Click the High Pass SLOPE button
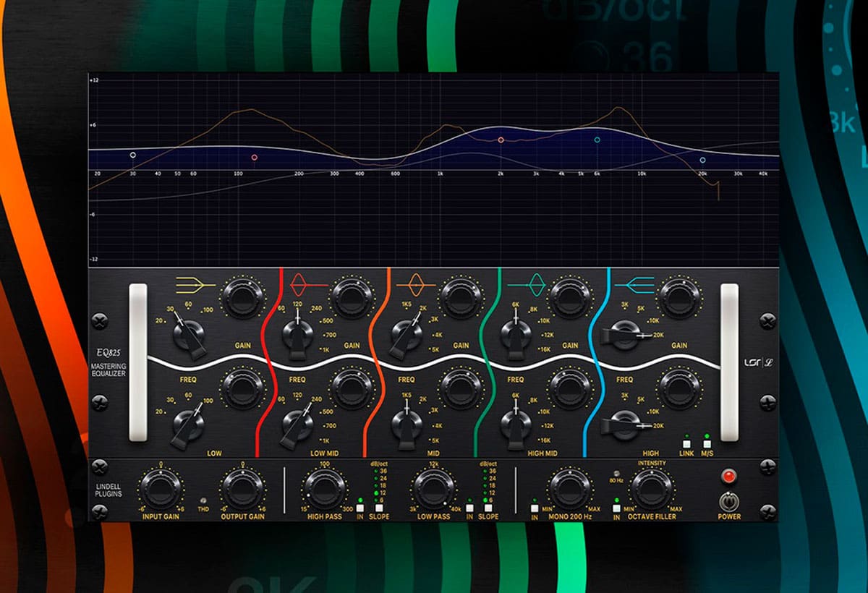The width and height of the screenshot is (868, 593). click(x=379, y=508)
